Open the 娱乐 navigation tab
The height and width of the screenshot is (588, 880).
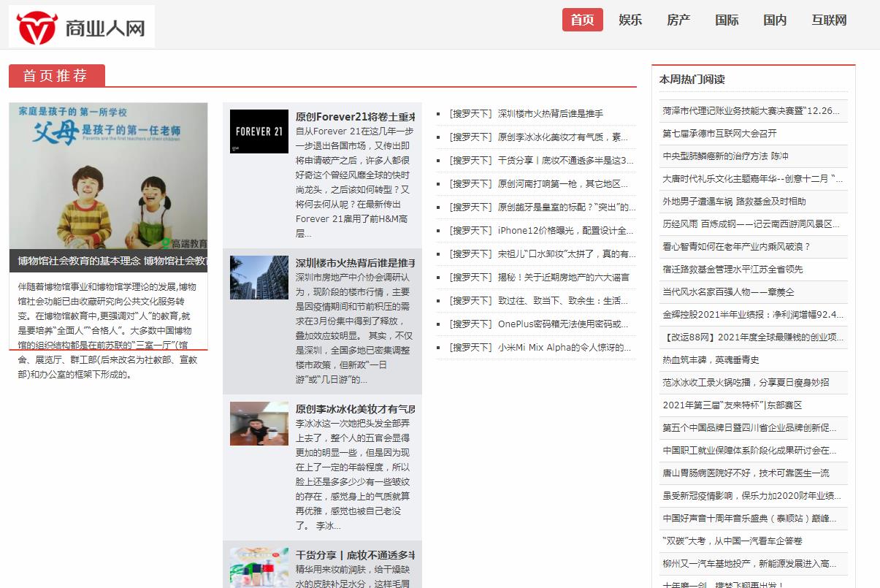coord(630,20)
